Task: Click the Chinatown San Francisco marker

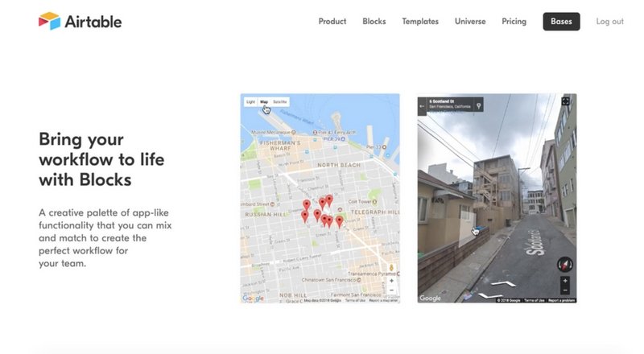Action: [x=359, y=280]
